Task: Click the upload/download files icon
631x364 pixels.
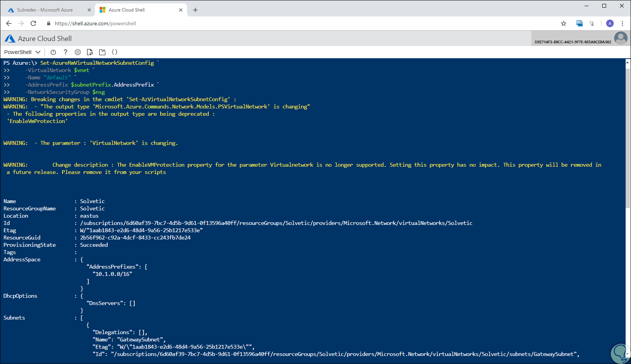Action: pyautogui.click(x=90, y=52)
